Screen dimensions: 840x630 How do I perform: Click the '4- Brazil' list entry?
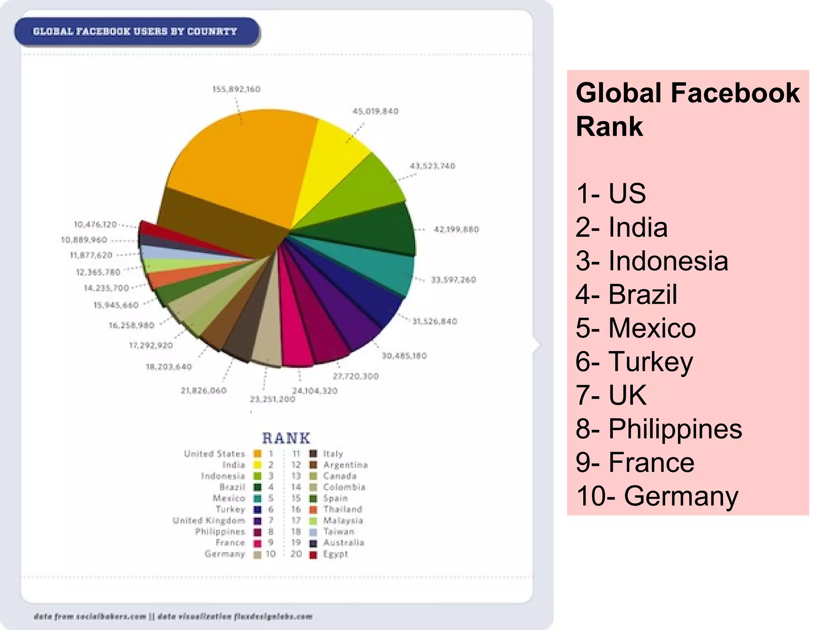(x=626, y=294)
